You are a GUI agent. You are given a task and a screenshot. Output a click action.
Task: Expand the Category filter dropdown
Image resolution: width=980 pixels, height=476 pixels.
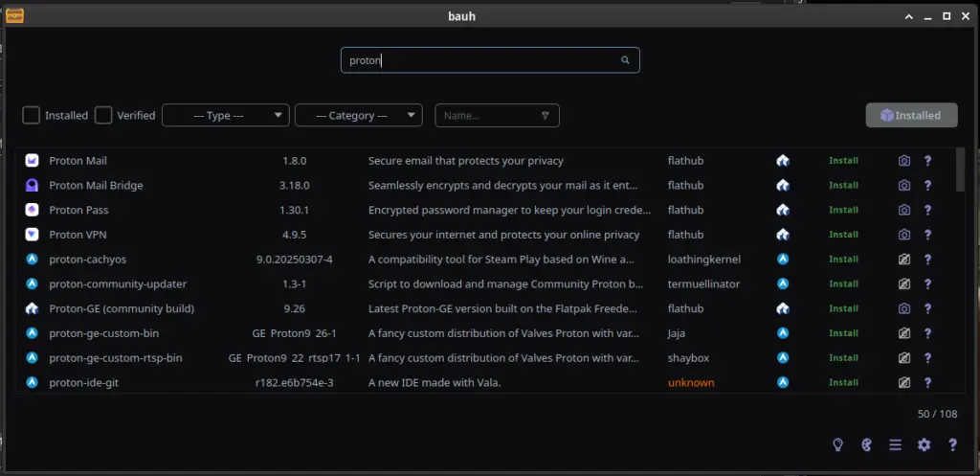point(359,115)
